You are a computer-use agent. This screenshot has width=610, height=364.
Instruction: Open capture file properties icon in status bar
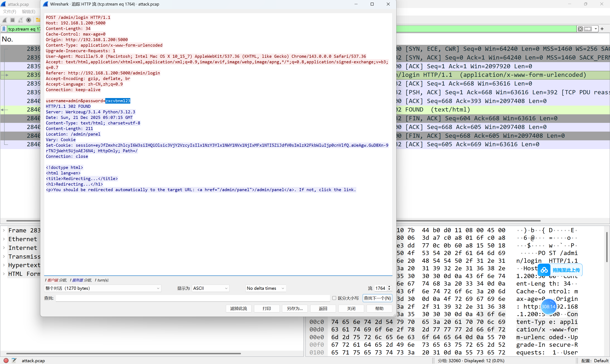(x=14, y=361)
